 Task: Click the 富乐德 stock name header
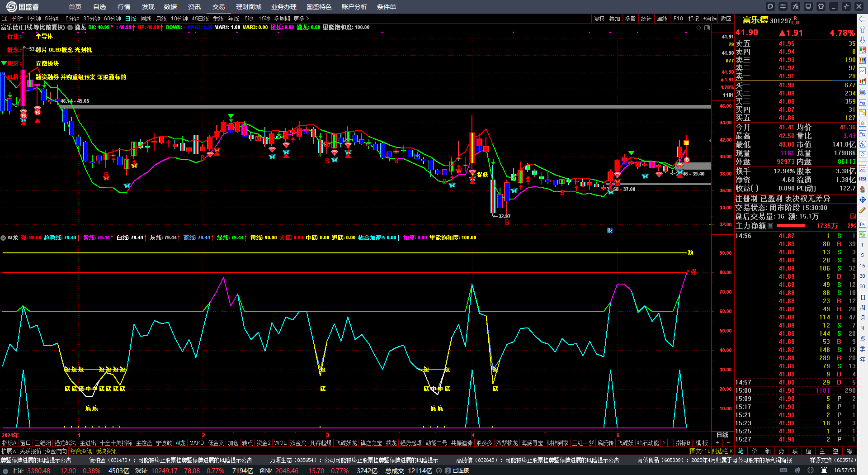pos(755,20)
